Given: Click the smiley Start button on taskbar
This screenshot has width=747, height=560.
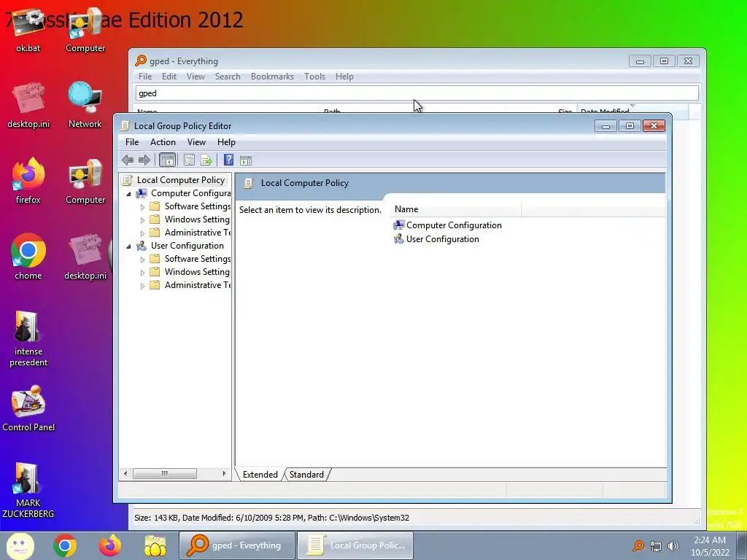Looking at the screenshot, I should click(20, 545).
